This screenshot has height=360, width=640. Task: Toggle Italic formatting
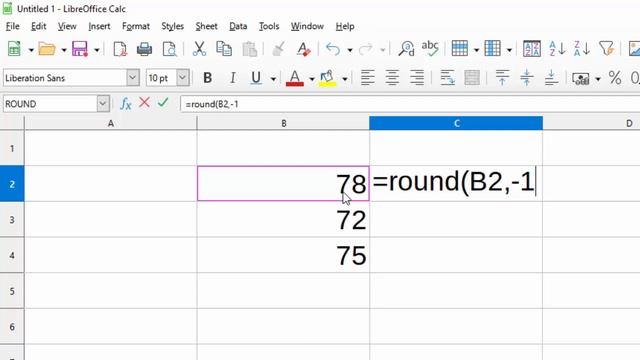point(232,78)
